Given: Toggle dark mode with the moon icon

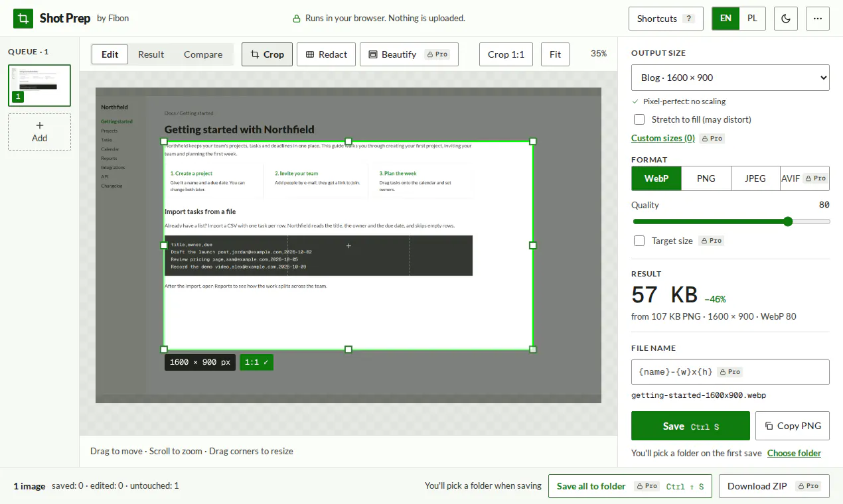Looking at the screenshot, I should (786, 19).
